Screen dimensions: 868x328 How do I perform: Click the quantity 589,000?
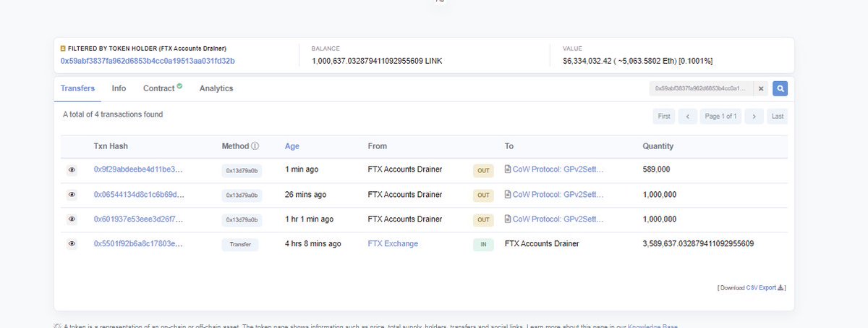tap(656, 169)
